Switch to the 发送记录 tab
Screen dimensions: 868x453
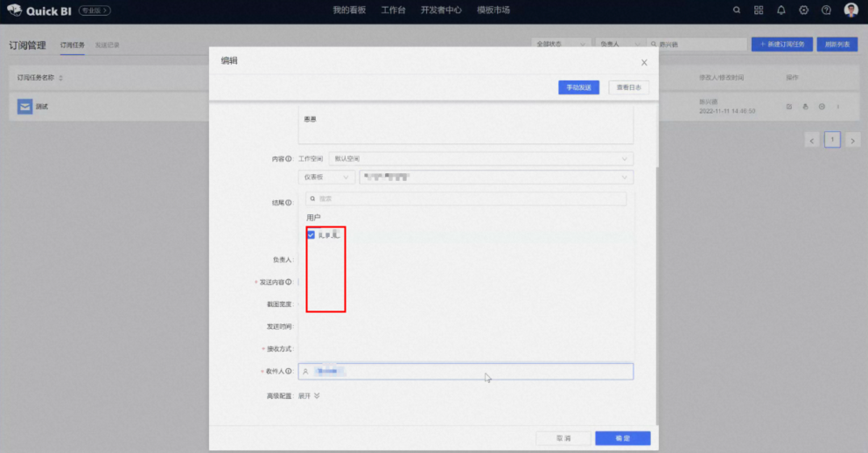pos(107,45)
